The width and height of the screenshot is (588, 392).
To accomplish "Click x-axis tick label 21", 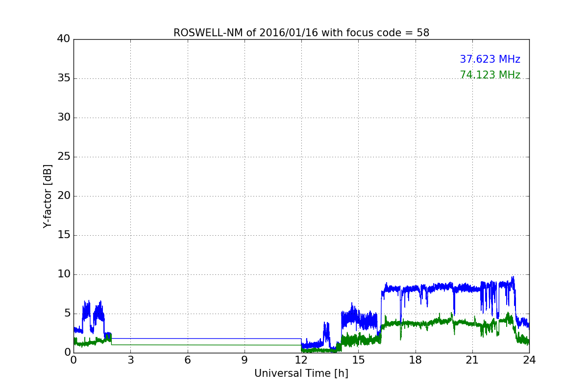I will pos(472,360).
